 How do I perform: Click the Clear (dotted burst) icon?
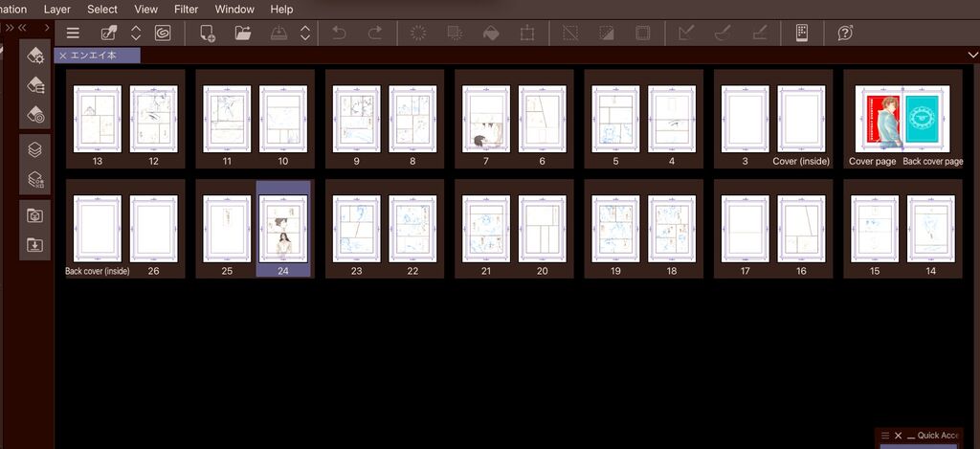(418, 34)
